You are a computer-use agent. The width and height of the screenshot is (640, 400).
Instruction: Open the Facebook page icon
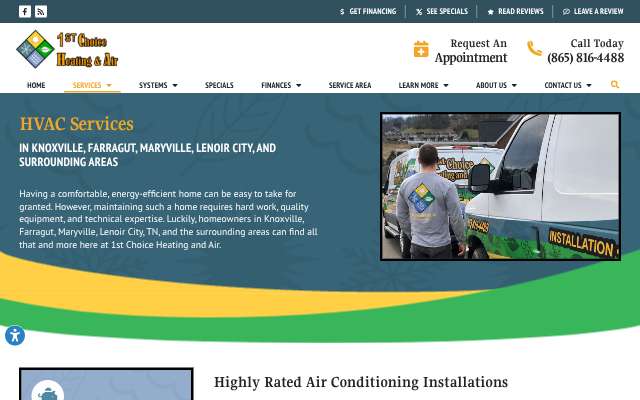tap(25, 11)
